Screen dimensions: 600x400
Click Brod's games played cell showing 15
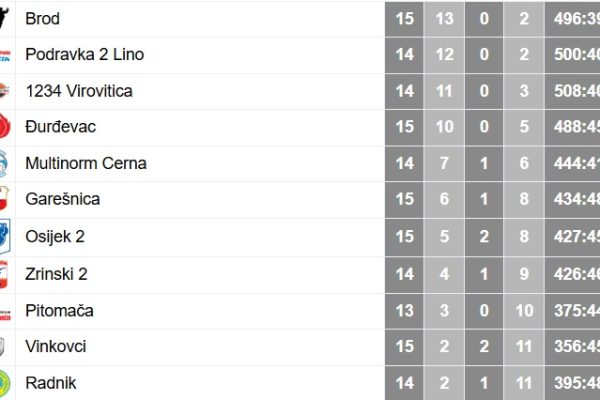click(x=404, y=19)
